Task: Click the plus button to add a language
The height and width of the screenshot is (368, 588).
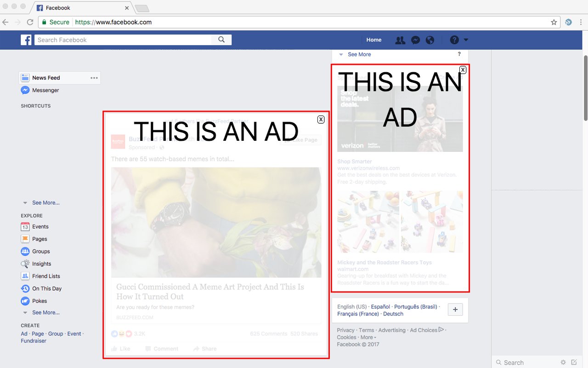Action: click(x=455, y=310)
